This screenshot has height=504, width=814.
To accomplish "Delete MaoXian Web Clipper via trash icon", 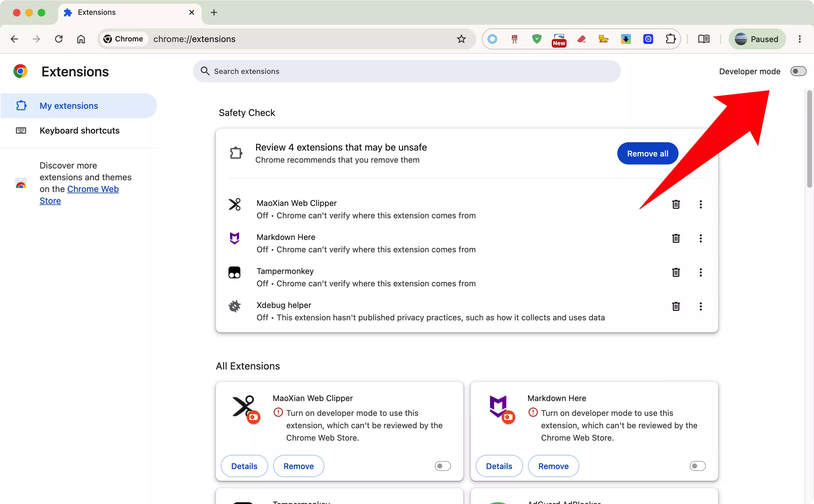I will coord(676,204).
